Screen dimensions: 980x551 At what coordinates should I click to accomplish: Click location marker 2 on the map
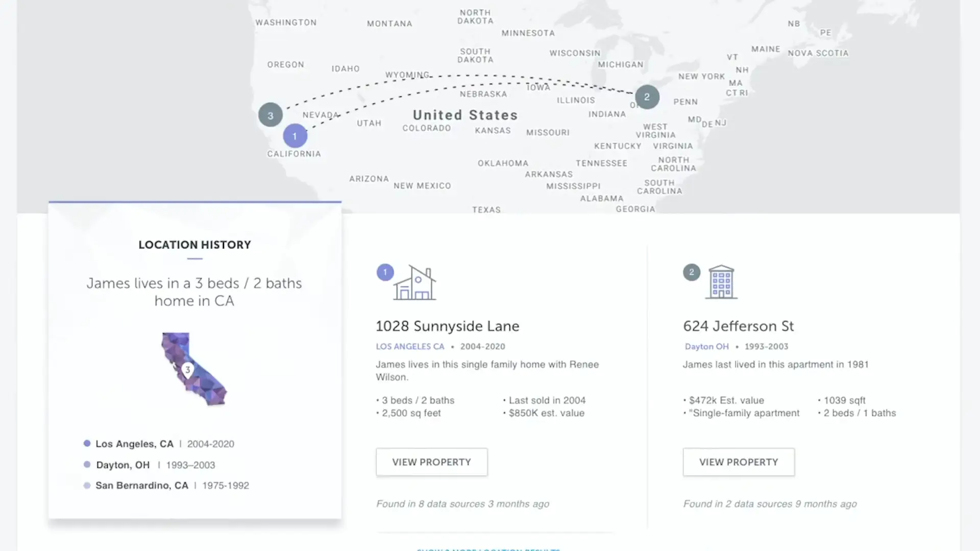(647, 97)
